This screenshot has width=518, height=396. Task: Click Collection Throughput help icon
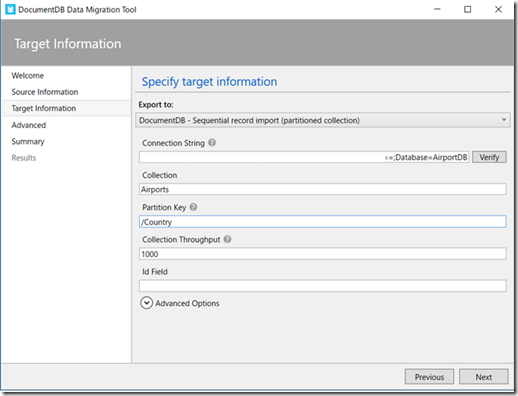(227, 239)
